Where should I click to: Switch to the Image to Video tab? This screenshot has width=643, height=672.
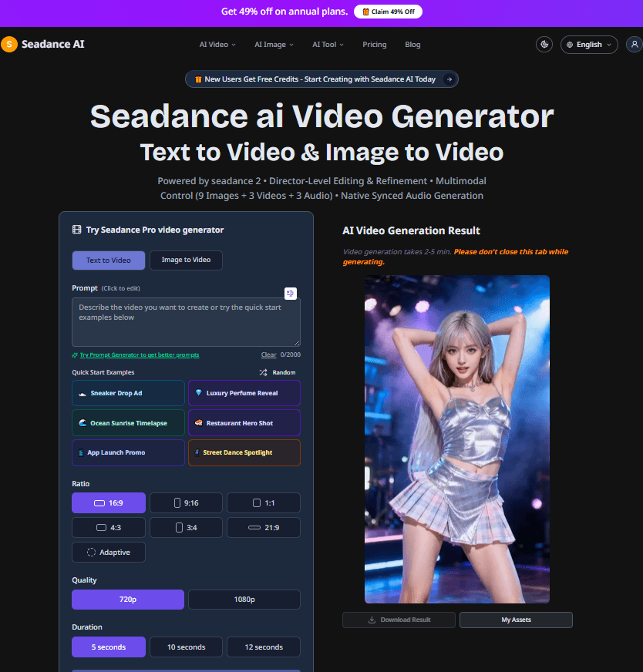pos(186,260)
